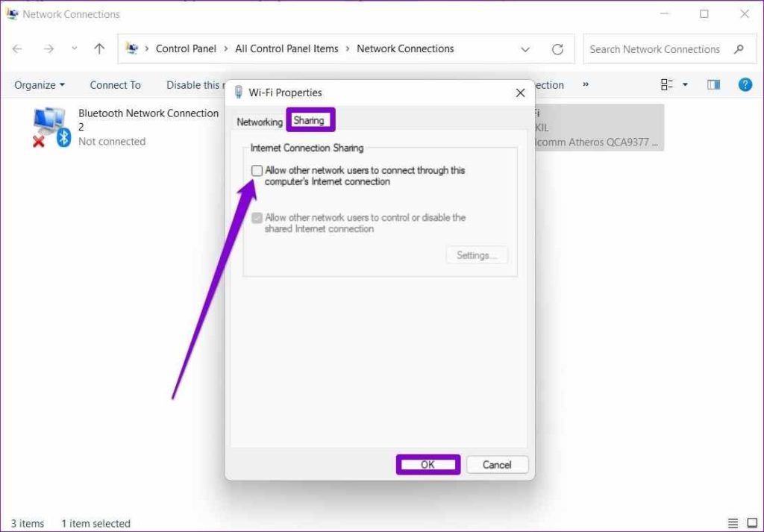764x532 pixels.
Task: Open Help with question mark icon
Action: (745, 85)
